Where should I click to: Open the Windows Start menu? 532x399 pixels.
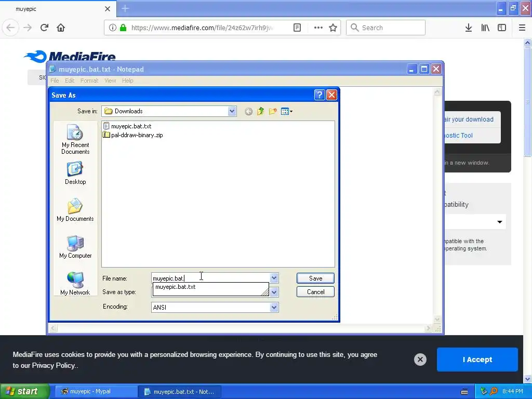coord(25,391)
